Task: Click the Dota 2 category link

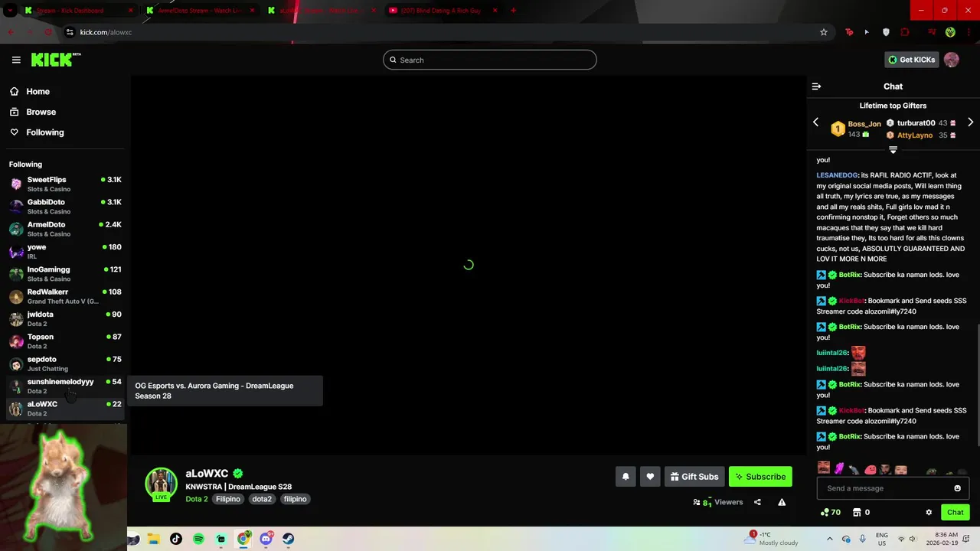Action: 197,499
